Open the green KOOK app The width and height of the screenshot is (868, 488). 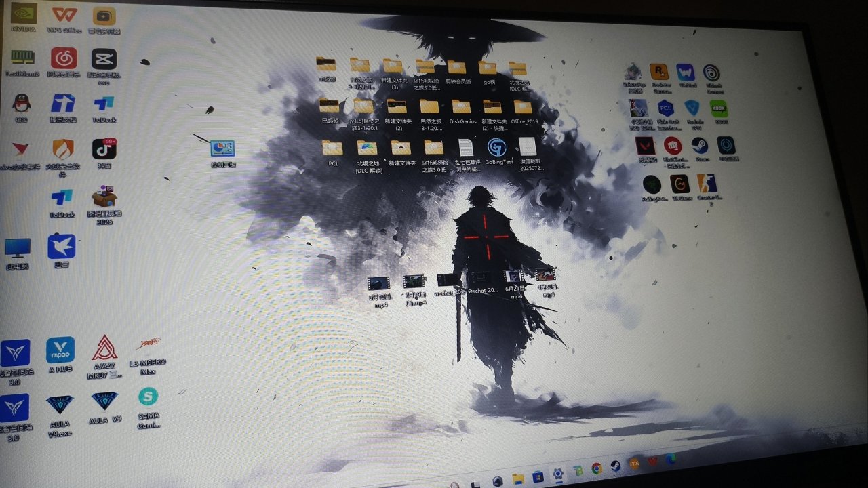click(719, 108)
